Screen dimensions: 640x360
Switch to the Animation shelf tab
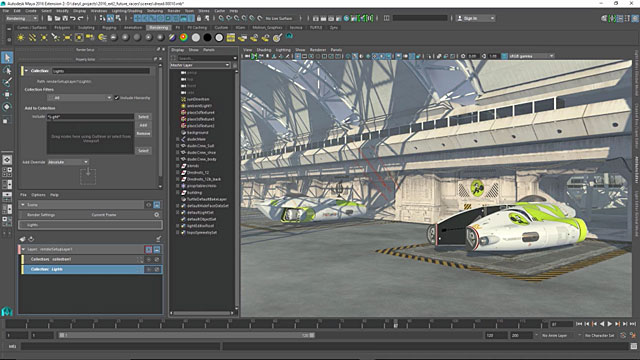click(133, 28)
